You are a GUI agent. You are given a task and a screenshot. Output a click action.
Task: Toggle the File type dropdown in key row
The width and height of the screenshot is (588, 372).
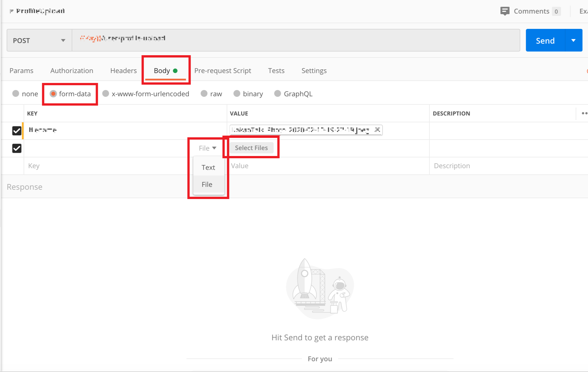tap(207, 148)
